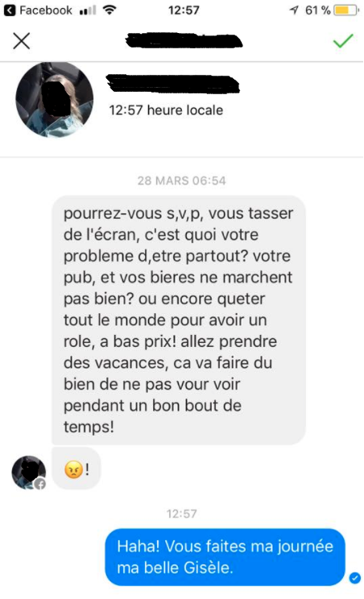Select the long gray message bubble
364x599 pixels.
click(179, 320)
